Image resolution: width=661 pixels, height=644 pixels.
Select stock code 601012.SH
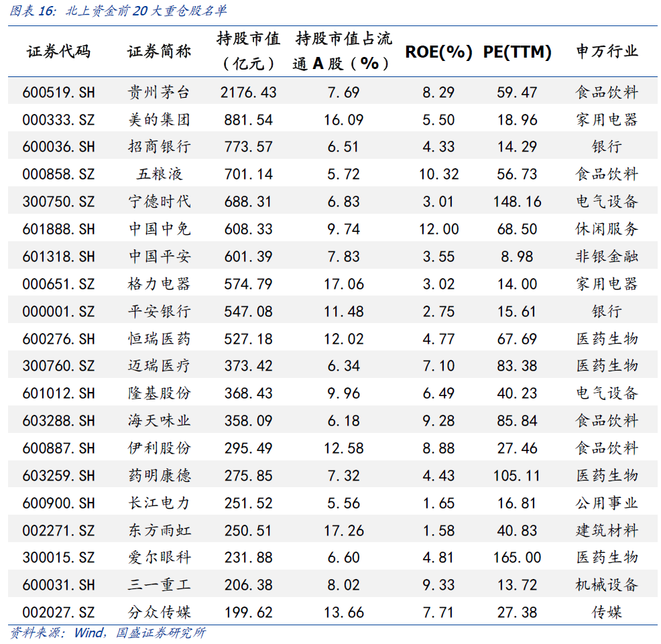click(58, 393)
